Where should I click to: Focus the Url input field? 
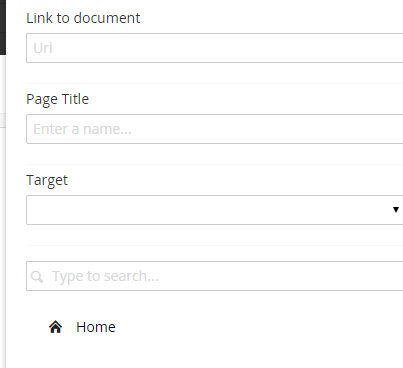click(x=215, y=48)
